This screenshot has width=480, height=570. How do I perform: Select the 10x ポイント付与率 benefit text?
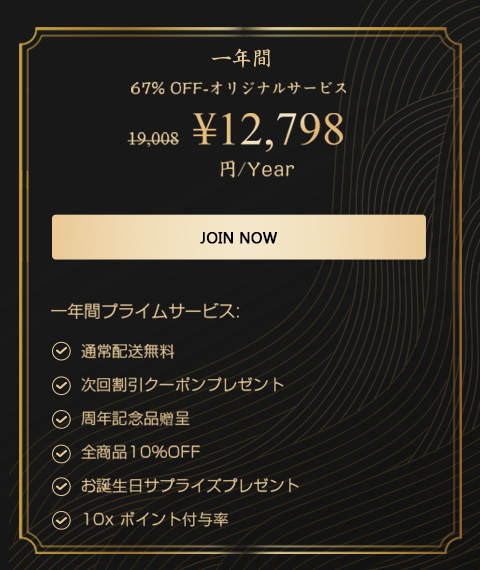click(155, 519)
